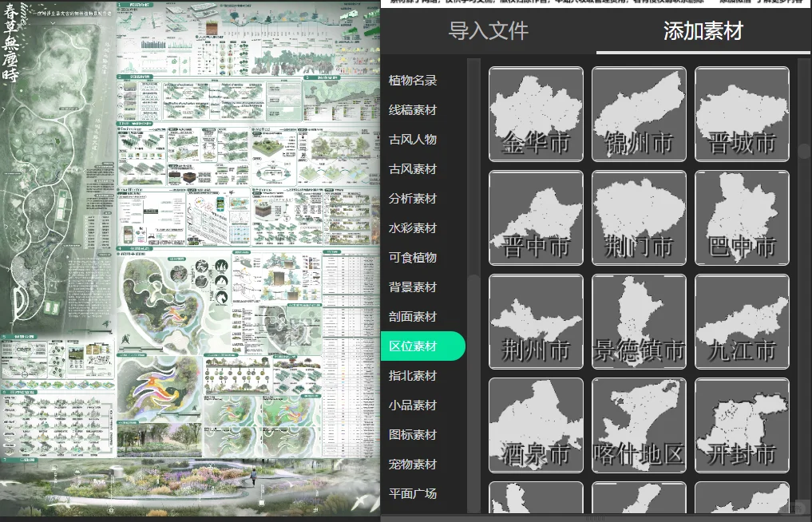The width and height of the screenshot is (812, 522).
Task: Select the 景德镇市 map thumbnail
Action: point(639,321)
